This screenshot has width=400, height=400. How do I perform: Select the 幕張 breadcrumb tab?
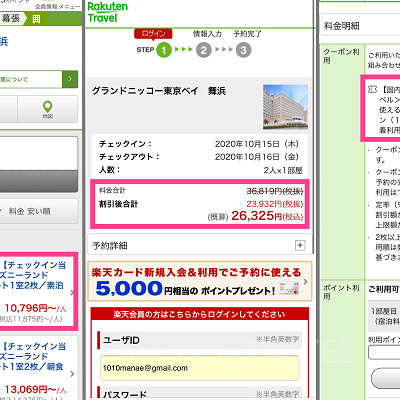pyautogui.click(x=12, y=19)
